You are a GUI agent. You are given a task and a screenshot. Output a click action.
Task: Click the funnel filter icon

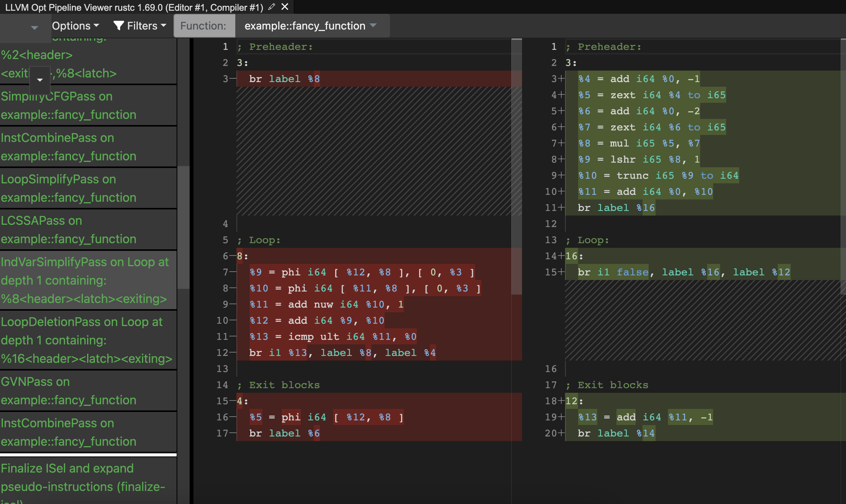coord(119,26)
